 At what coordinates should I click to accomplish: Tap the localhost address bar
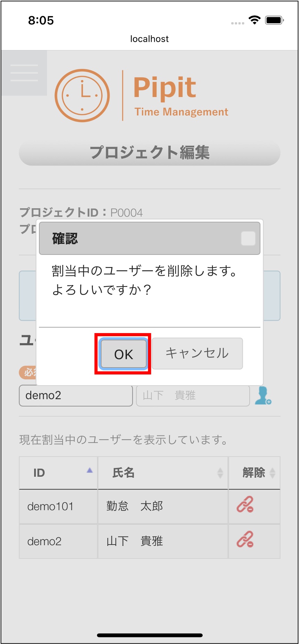pyautogui.click(x=149, y=39)
